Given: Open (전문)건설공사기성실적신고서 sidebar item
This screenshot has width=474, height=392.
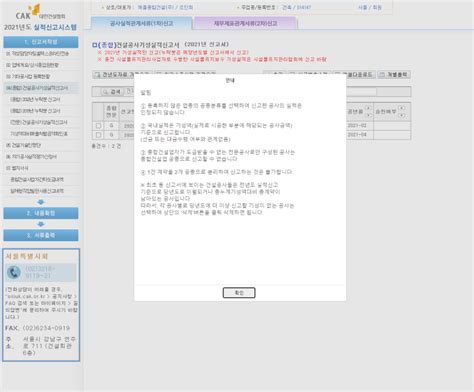Looking at the screenshot, I should coord(39,122).
